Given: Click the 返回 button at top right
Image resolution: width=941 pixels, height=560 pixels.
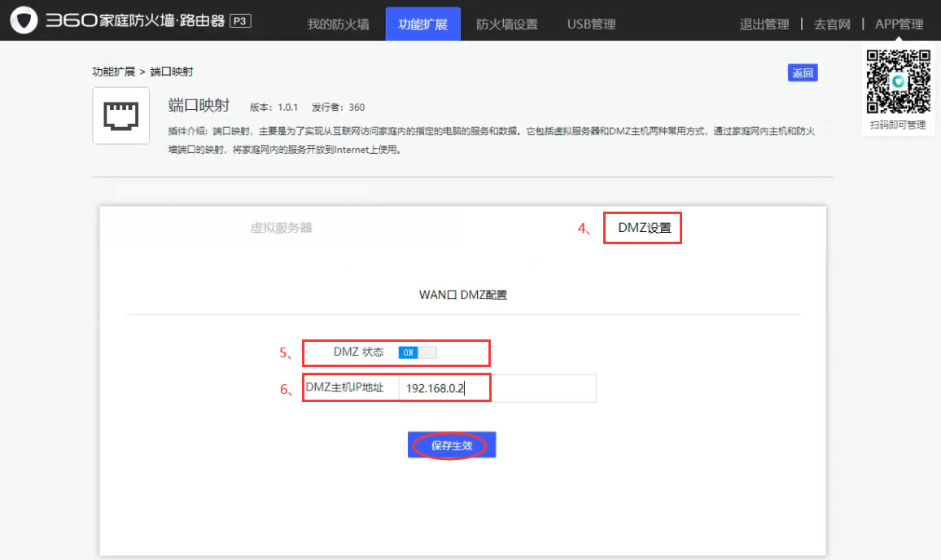Looking at the screenshot, I should [803, 72].
